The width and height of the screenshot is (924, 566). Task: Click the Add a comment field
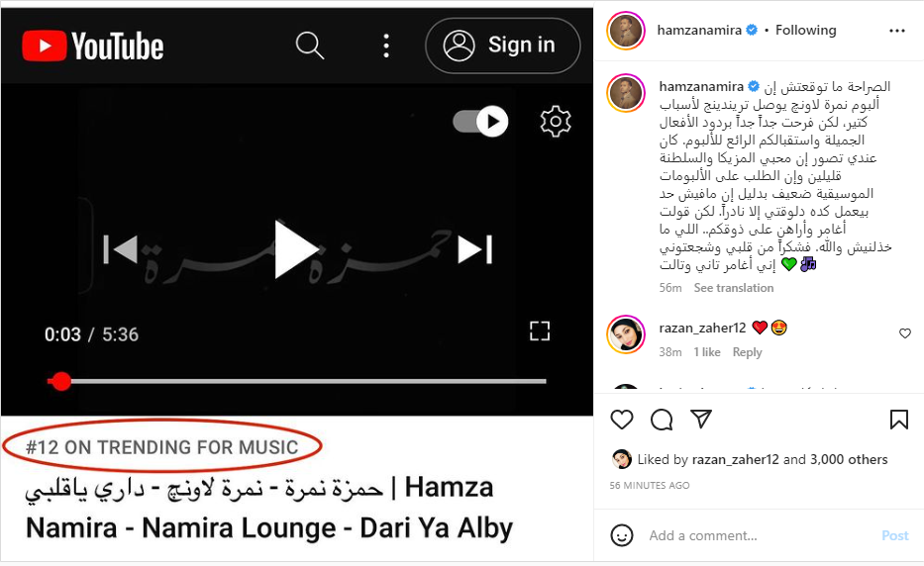tap(761, 536)
